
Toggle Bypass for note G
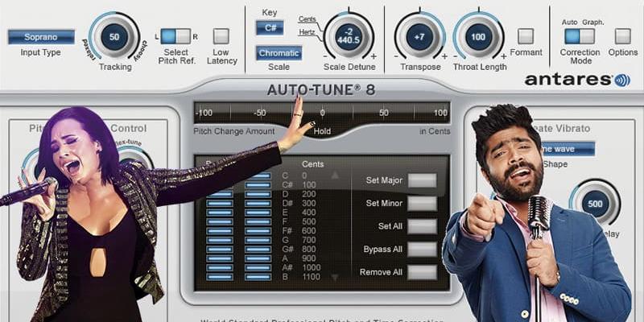pyautogui.click(x=219, y=240)
